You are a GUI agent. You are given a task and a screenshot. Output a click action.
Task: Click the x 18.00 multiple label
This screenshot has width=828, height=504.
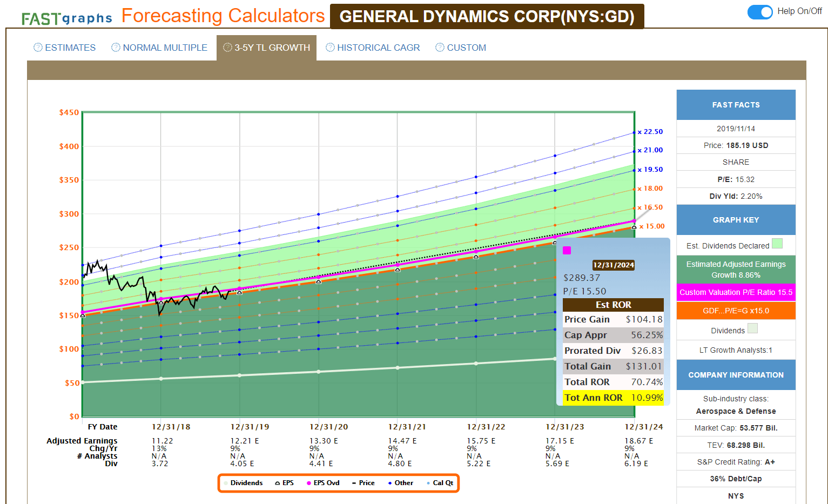click(x=650, y=189)
